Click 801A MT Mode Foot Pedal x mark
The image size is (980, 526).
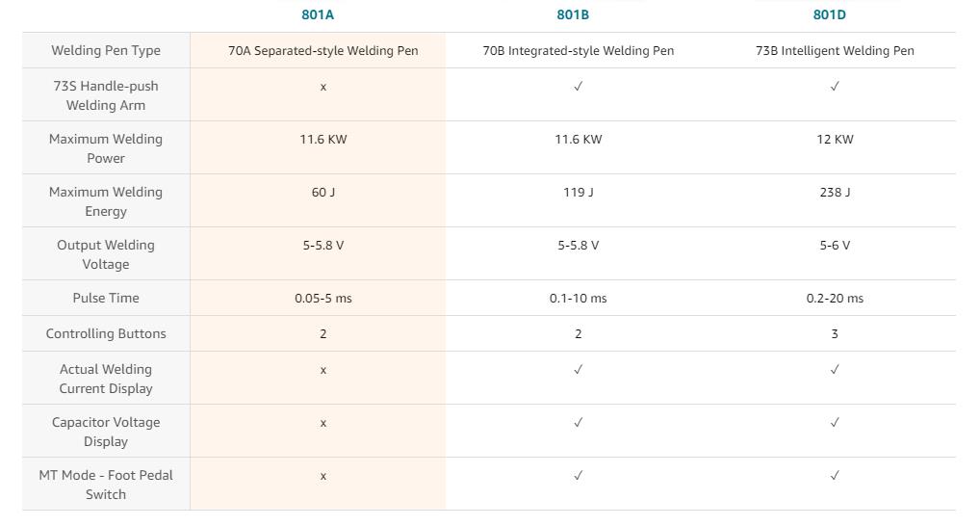click(x=323, y=476)
